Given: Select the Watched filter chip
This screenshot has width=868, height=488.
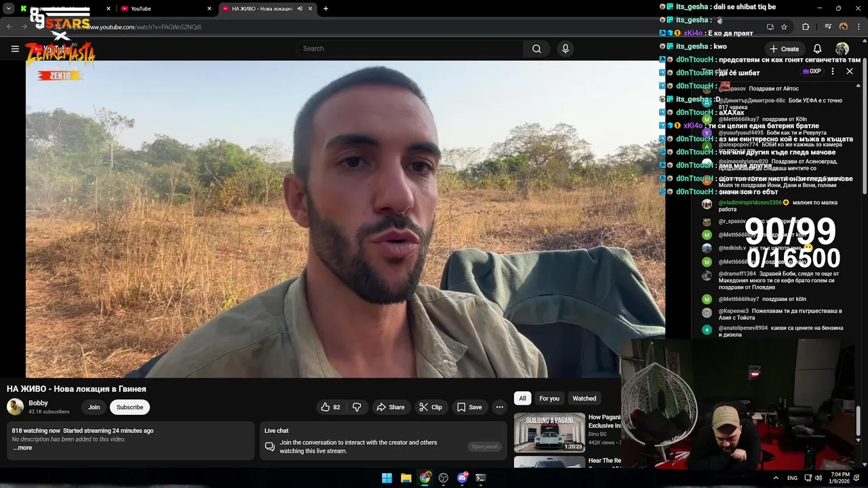Looking at the screenshot, I should click(x=585, y=399).
